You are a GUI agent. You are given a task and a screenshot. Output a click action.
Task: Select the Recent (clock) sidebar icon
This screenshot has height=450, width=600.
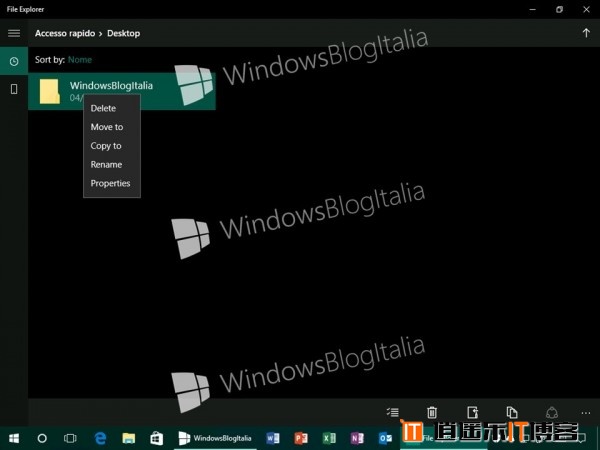(14, 61)
